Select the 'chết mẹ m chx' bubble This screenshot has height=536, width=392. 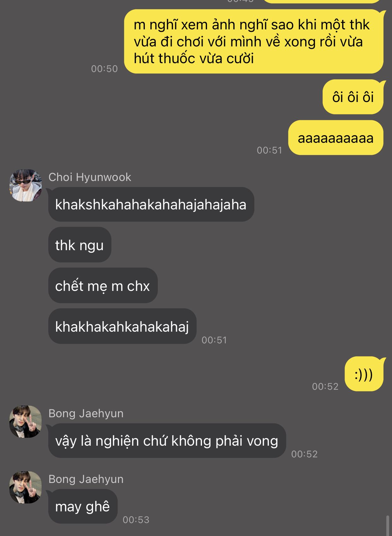tap(103, 286)
